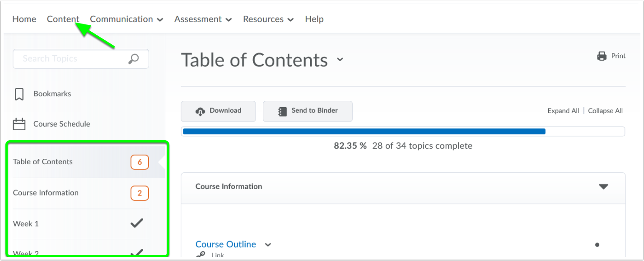Click the printer icon

(x=602, y=56)
